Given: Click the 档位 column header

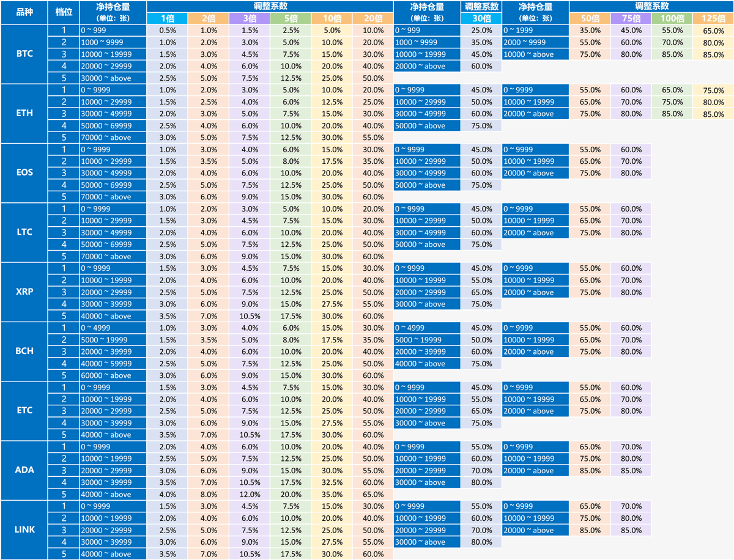Looking at the screenshot, I should (63, 12).
